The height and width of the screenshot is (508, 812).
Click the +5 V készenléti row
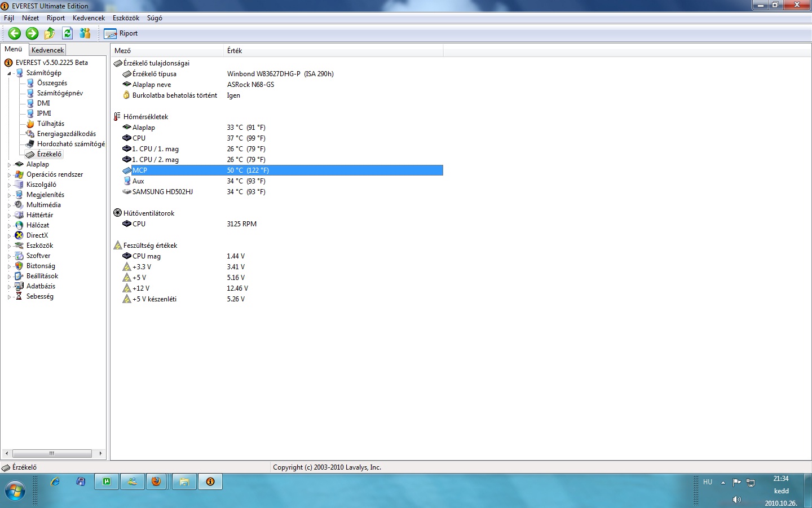coord(277,299)
